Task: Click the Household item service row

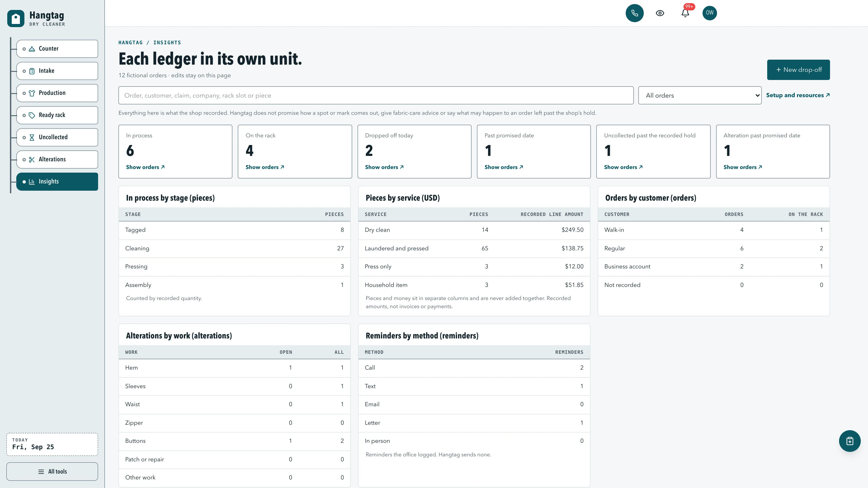Action: click(x=474, y=285)
